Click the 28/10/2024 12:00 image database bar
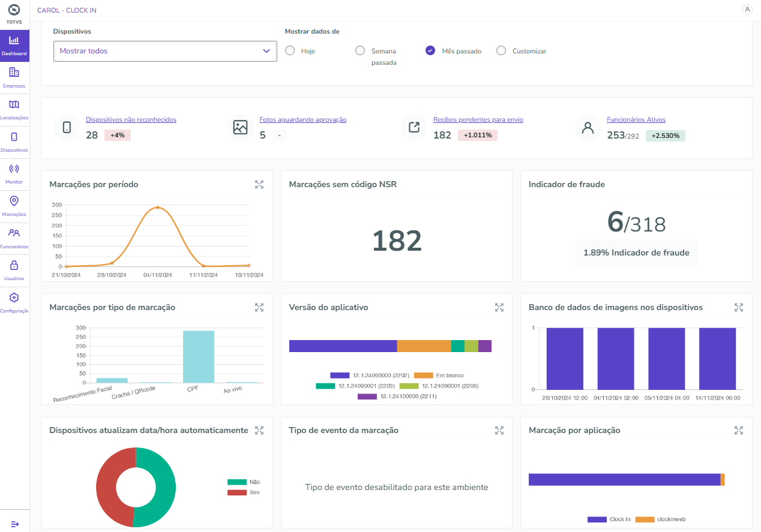Image resolution: width=761 pixels, height=532 pixels. [x=565, y=359]
